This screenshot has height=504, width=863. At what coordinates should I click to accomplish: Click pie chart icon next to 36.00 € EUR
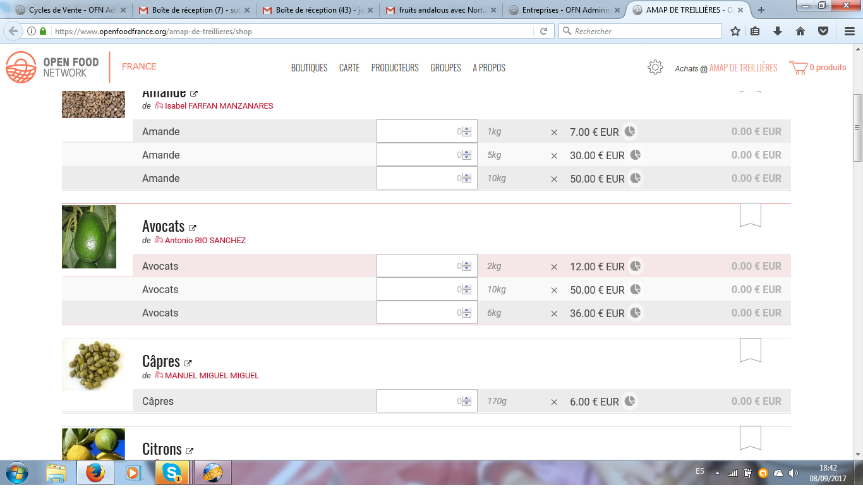click(636, 313)
